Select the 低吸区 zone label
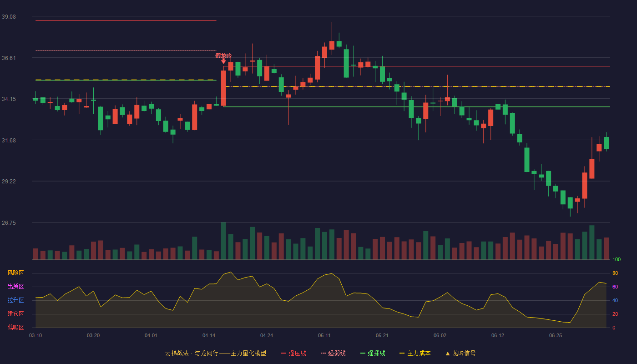This screenshot has height=364, width=637. [15, 327]
